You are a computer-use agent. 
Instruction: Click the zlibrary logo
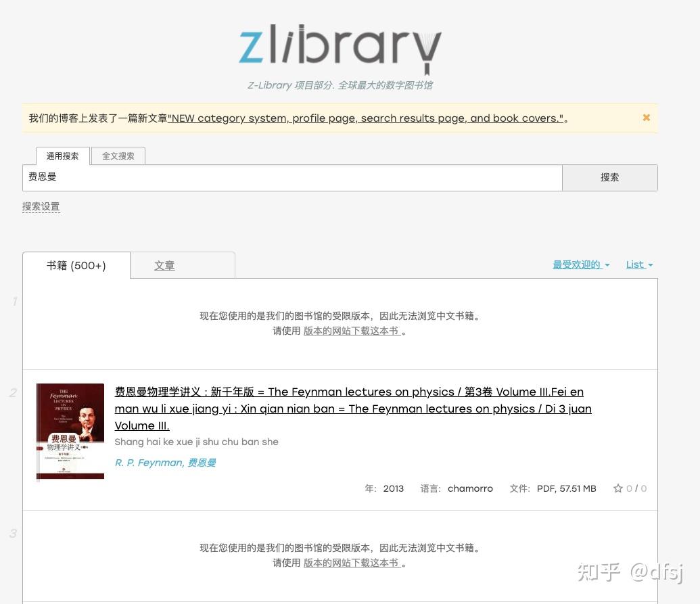(x=340, y=49)
